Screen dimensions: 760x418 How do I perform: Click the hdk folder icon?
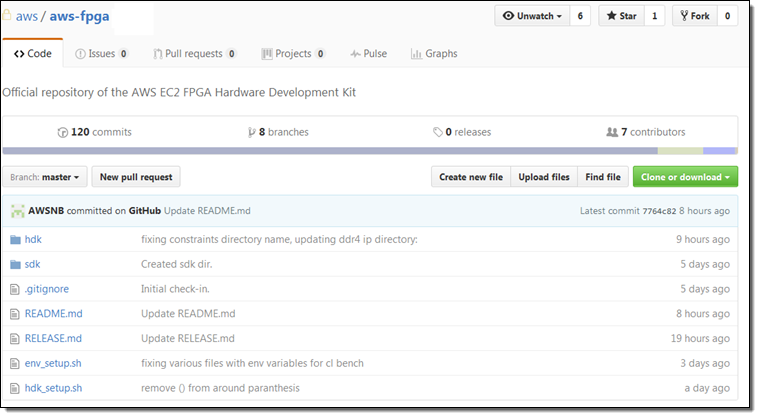click(x=15, y=240)
